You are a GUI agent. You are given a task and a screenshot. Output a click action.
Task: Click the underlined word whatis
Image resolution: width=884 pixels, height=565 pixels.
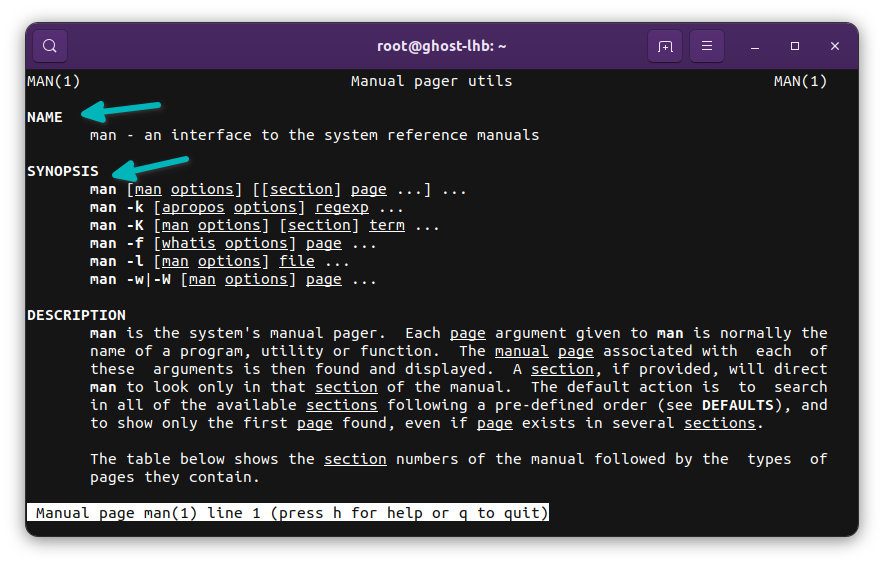[188, 244]
